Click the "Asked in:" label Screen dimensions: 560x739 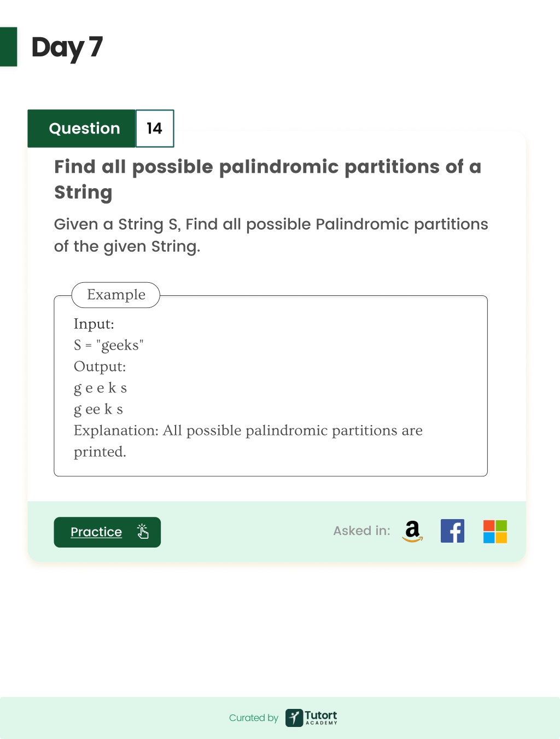361,531
